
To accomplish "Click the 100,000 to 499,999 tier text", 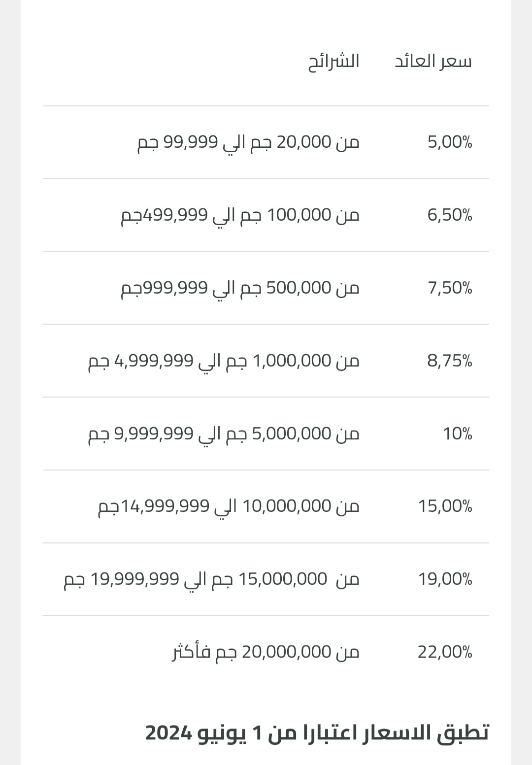I will pos(240,215).
